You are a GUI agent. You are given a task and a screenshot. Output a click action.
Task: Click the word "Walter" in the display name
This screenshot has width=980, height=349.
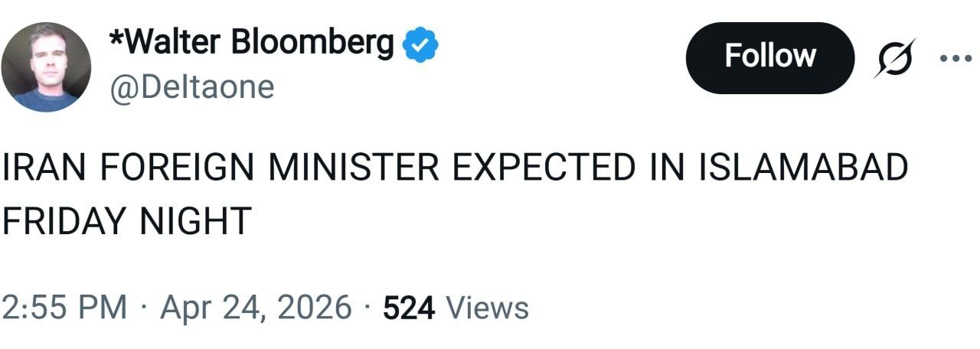click(x=171, y=44)
